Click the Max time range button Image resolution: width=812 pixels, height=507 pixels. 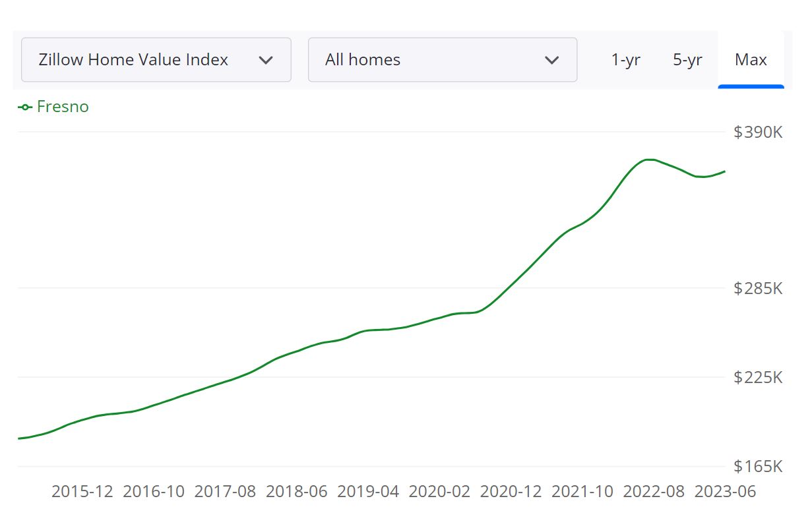[x=751, y=59]
